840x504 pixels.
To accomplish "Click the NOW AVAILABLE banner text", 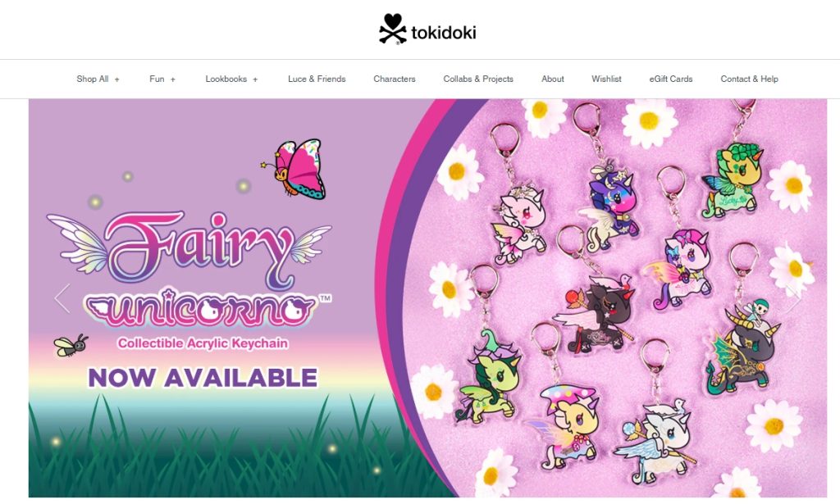I will point(203,378).
